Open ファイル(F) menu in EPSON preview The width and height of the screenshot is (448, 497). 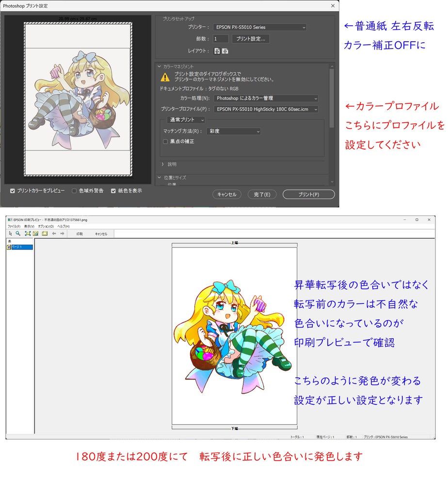tap(14, 226)
